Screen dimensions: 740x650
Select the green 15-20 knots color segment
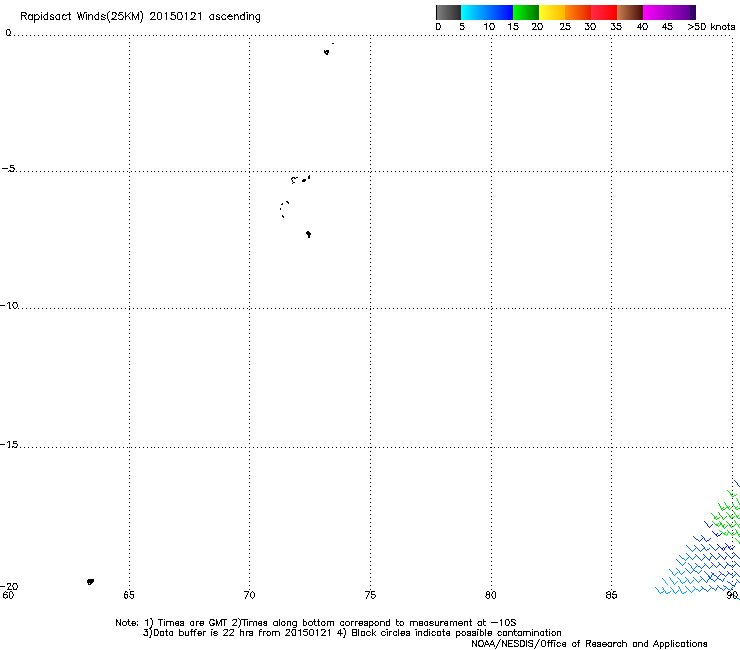pos(526,12)
